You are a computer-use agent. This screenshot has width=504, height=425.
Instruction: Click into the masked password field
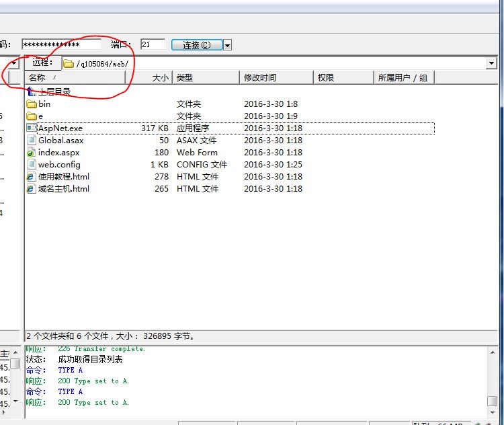(x=60, y=44)
